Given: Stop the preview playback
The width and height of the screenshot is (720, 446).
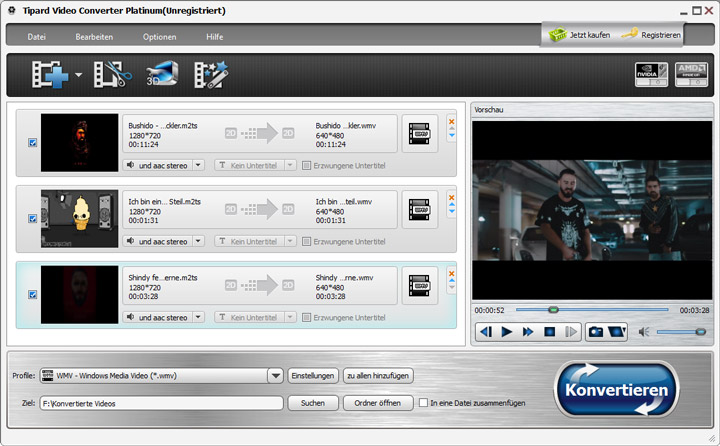Looking at the screenshot, I should [x=549, y=332].
